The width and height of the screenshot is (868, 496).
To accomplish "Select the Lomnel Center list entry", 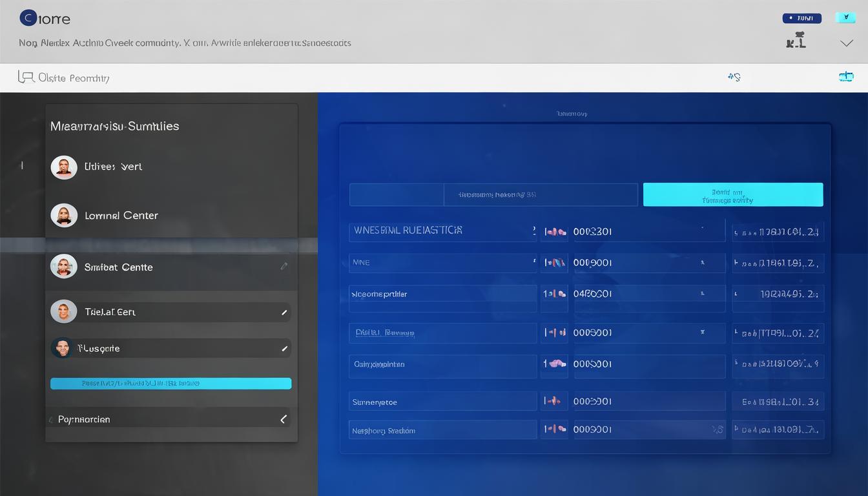I will click(x=121, y=216).
